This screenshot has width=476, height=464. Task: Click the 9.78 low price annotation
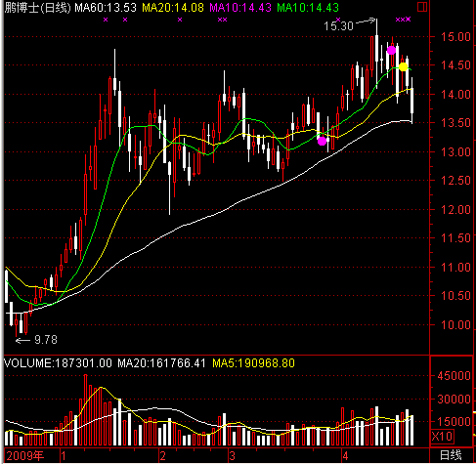coord(46,340)
